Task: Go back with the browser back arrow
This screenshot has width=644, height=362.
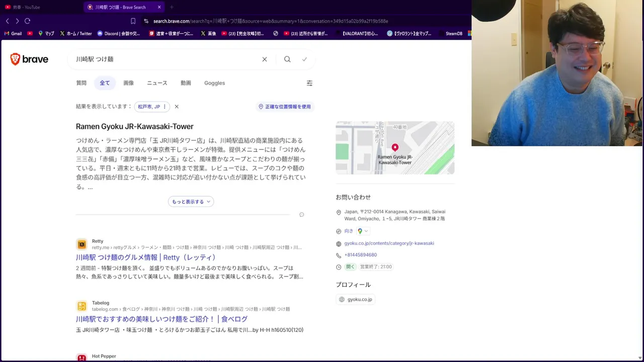Action: click(x=7, y=21)
